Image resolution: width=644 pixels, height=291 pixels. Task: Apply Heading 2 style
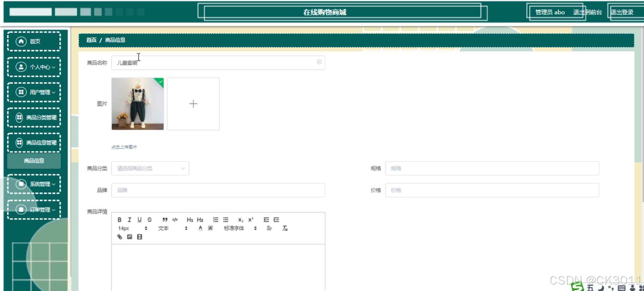coord(200,220)
